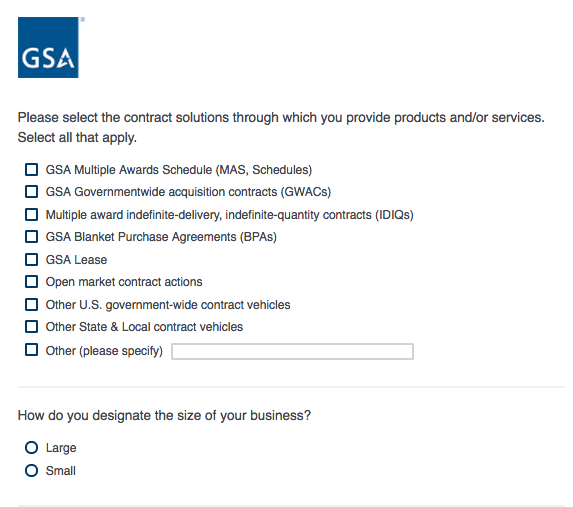573x507 pixels.
Task: Check the Other (please specify) box
Action: point(31,350)
